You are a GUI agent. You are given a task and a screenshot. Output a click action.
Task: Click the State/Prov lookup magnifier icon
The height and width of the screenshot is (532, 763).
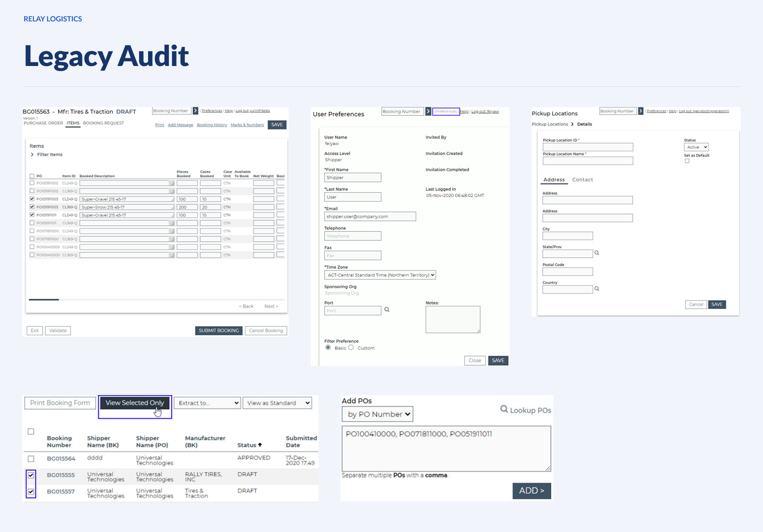(x=597, y=253)
